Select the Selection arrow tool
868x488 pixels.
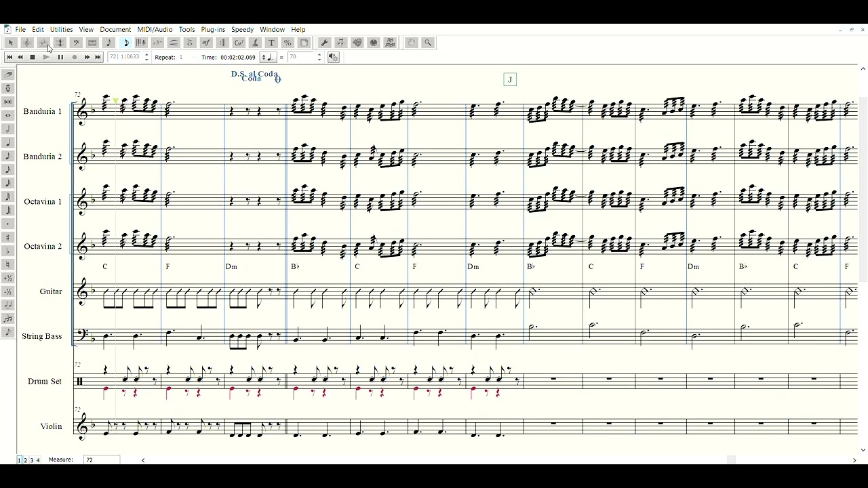[x=10, y=43]
